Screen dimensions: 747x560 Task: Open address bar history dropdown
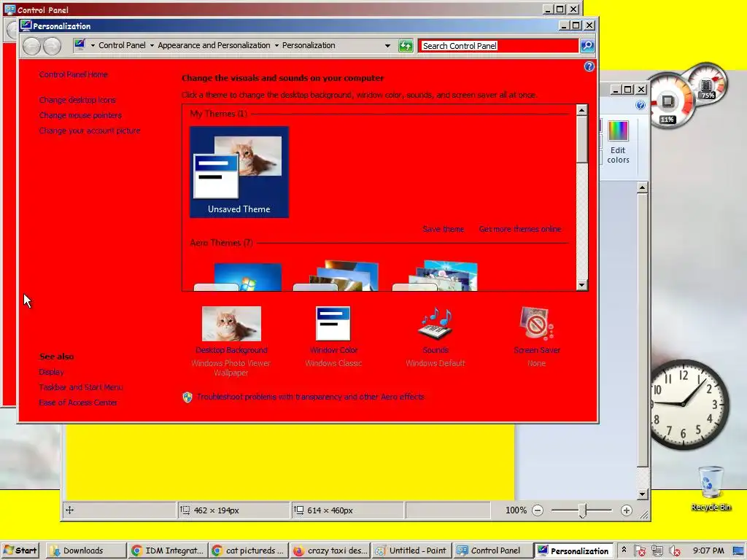tap(387, 46)
